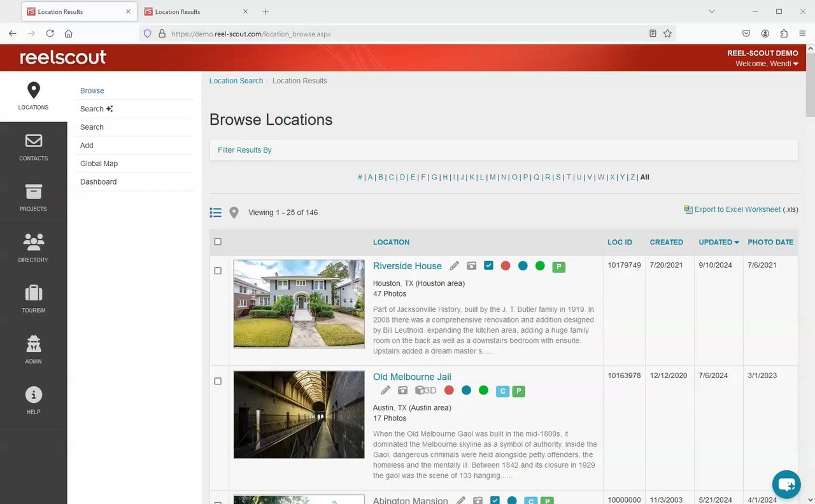
Task: Click the blue status dot on Riverside House
Action: click(x=523, y=266)
